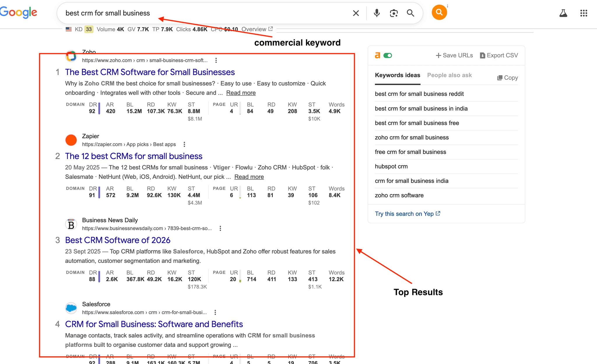The image size is (597, 364).
Task: Click the magnifier search button
Action: point(410,13)
